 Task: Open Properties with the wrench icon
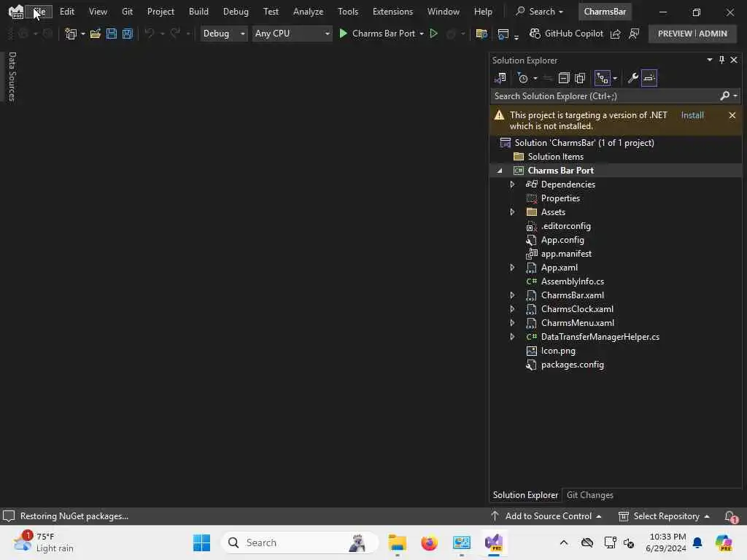pyautogui.click(x=632, y=78)
